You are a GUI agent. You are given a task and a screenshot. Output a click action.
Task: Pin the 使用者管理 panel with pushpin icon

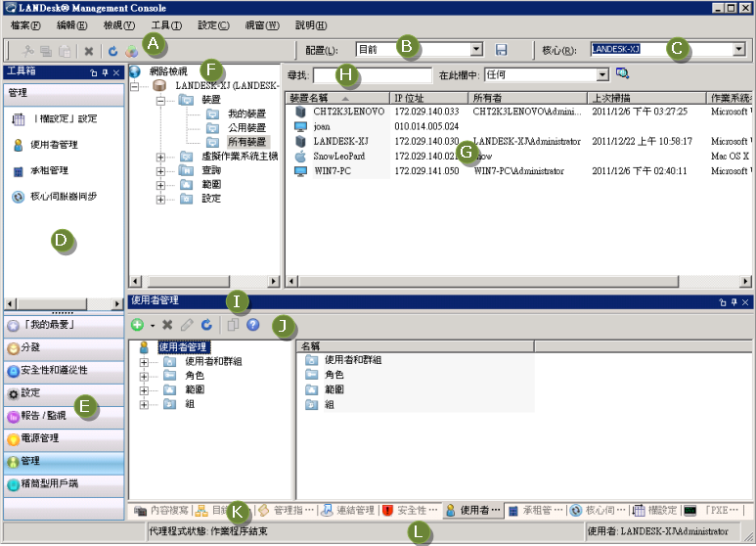[x=734, y=302]
